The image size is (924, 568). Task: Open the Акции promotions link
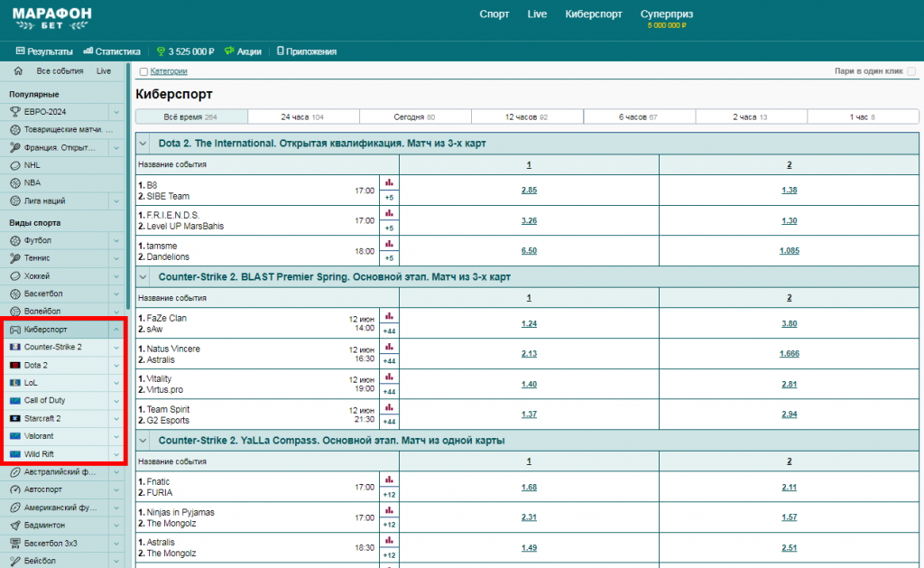tap(243, 51)
